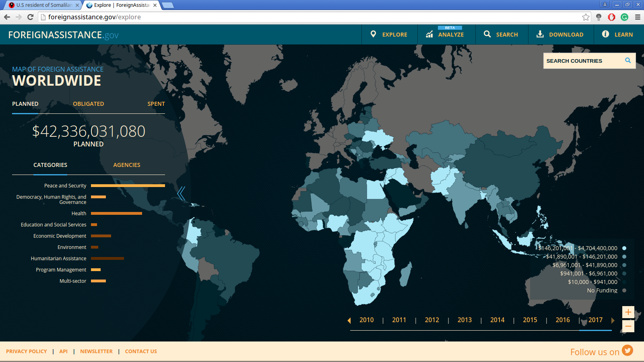Select year 2011 on the timeline
The image size is (644, 362).
tap(399, 320)
